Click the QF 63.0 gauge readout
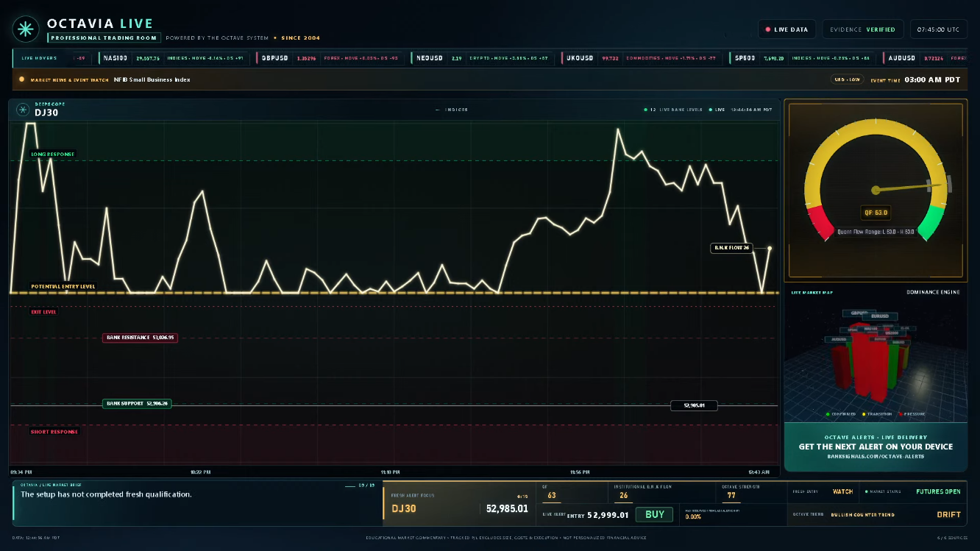The width and height of the screenshot is (980, 551). [x=876, y=213]
